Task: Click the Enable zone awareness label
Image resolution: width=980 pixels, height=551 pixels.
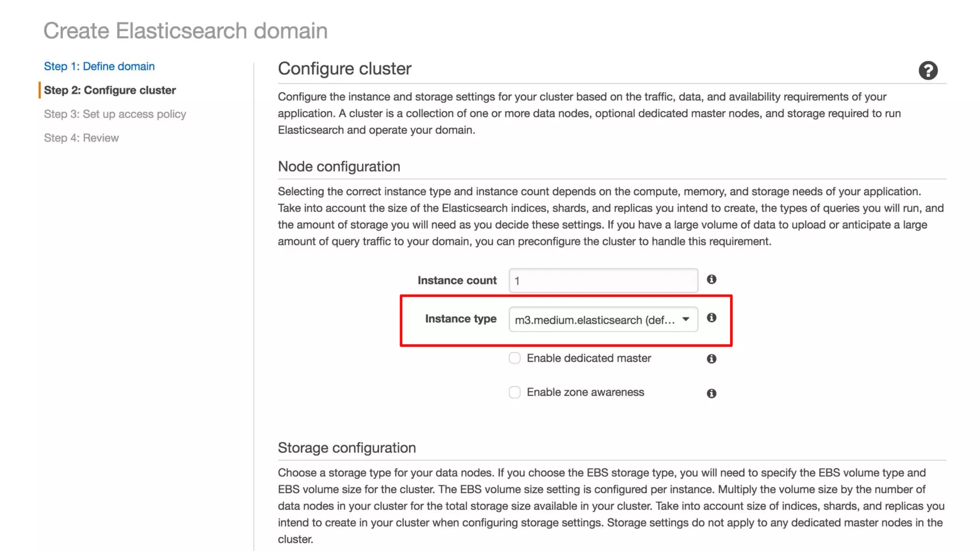Action: (x=585, y=392)
